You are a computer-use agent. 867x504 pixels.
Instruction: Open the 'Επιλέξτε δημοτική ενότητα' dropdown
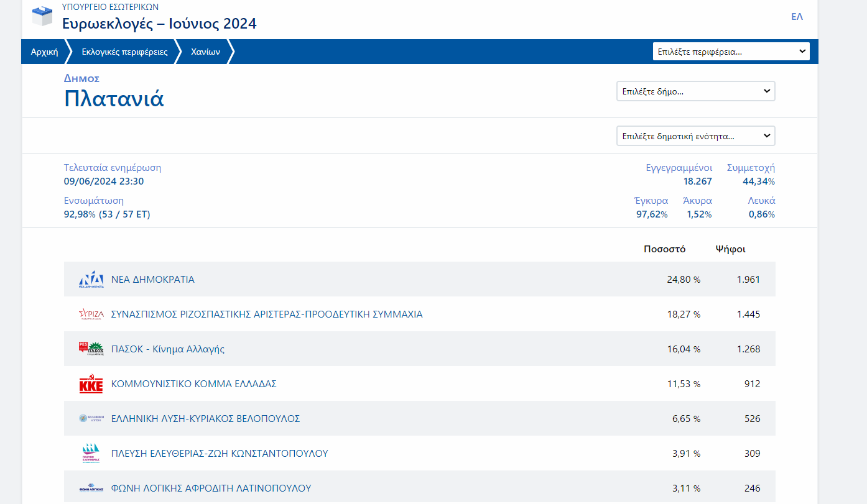[695, 136]
